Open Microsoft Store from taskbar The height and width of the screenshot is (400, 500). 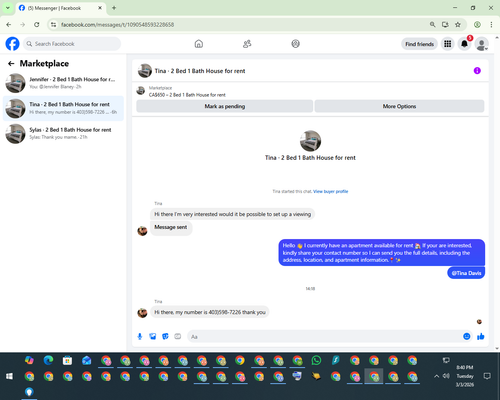[67, 360]
